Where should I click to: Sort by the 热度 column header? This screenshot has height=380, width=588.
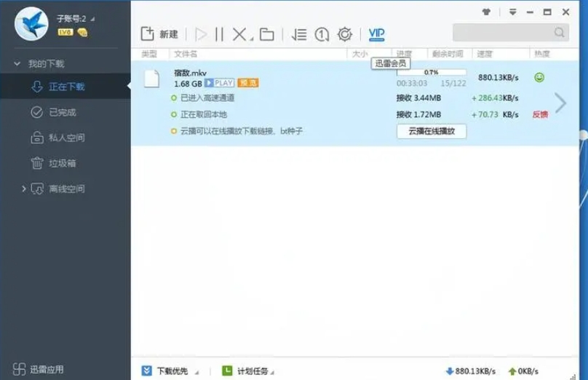click(x=542, y=54)
